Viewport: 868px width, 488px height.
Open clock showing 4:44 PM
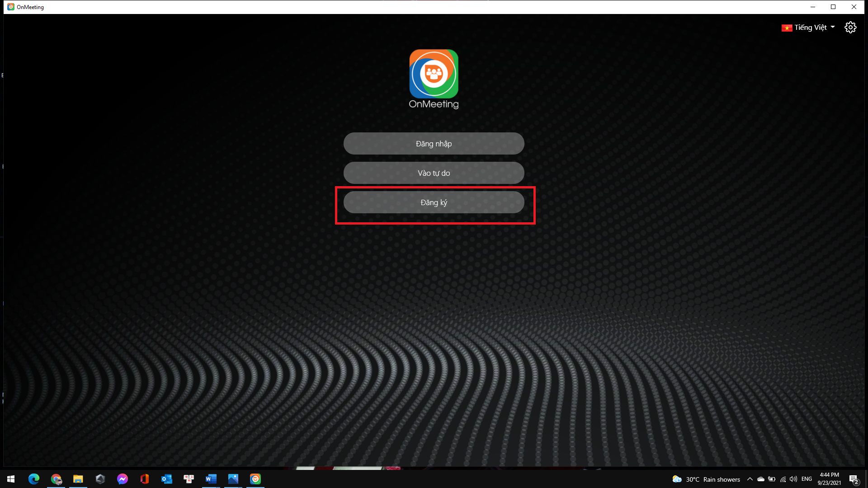829,479
